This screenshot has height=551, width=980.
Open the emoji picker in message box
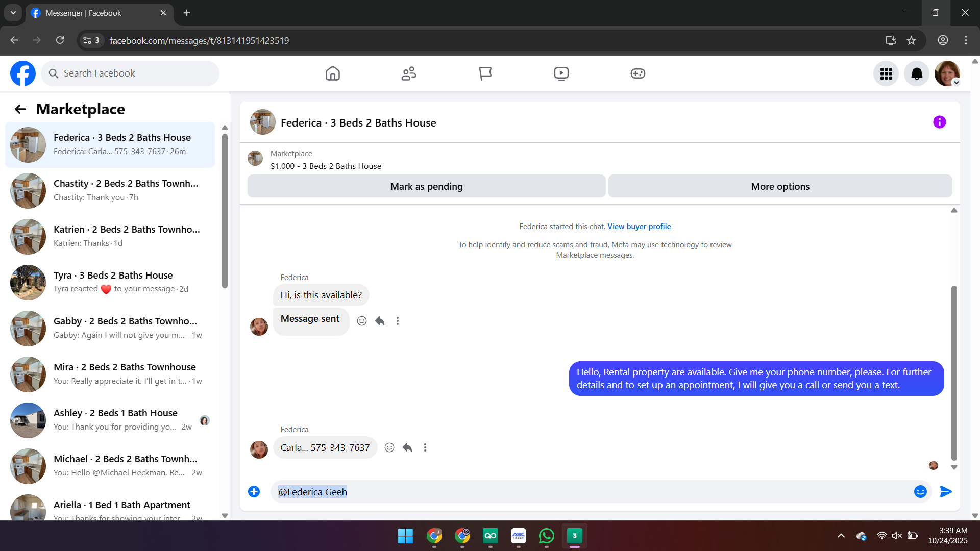click(920, 491)
